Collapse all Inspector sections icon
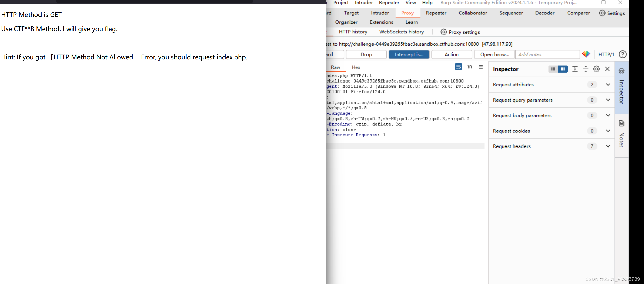Image resolution: width=644 pixels, height=284 pixels. coord(586,69)
